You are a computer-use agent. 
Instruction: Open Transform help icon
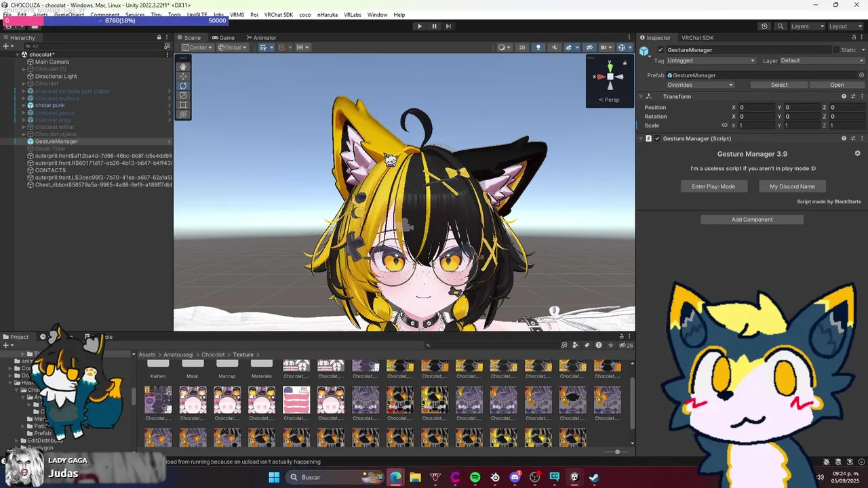[x=844, y=97]
